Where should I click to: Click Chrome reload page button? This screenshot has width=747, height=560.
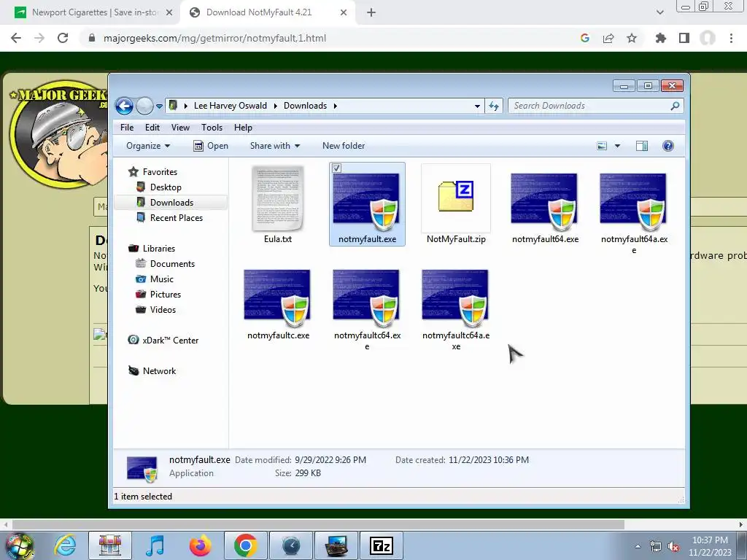(63, 38)
